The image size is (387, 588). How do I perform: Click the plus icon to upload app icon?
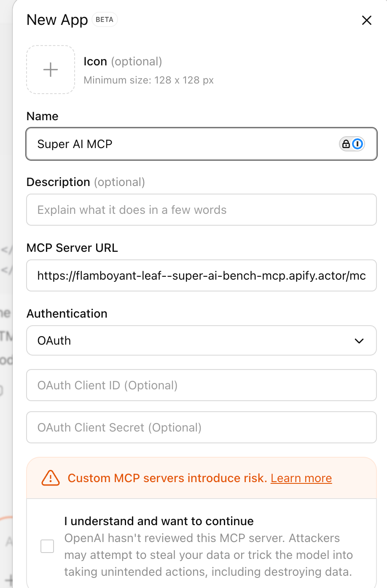(51, 70)
